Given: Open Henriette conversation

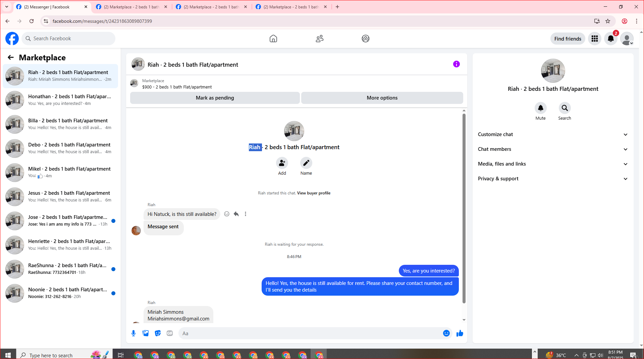Looking at the screenshot, I should tap(60, 245).
